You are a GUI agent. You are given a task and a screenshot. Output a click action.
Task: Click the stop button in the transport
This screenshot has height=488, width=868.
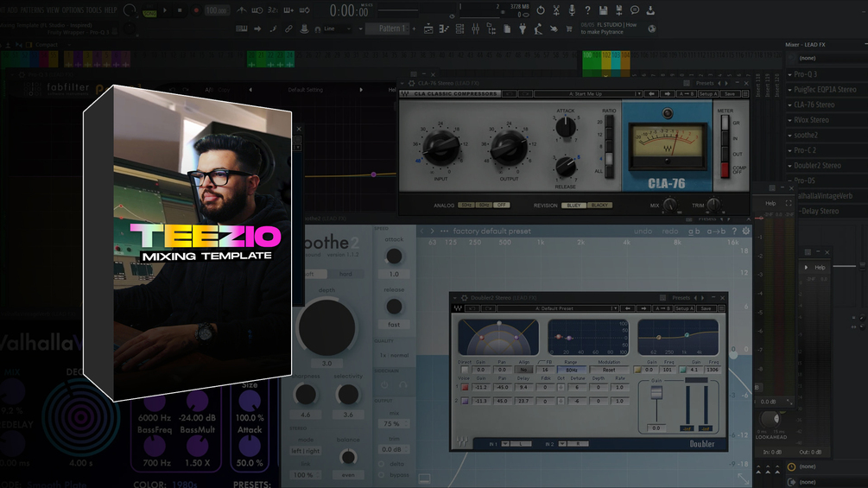point(180,10)
